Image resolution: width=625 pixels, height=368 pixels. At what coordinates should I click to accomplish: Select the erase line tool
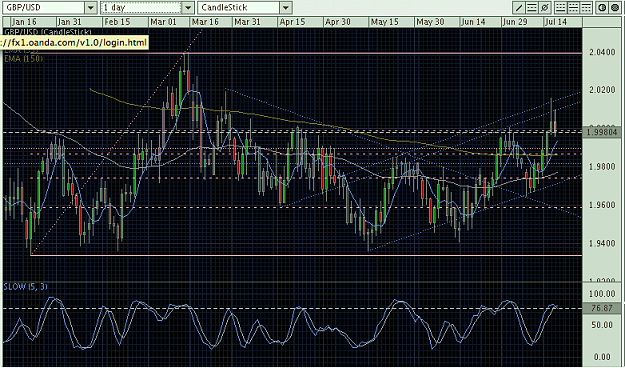pos(545,8)
